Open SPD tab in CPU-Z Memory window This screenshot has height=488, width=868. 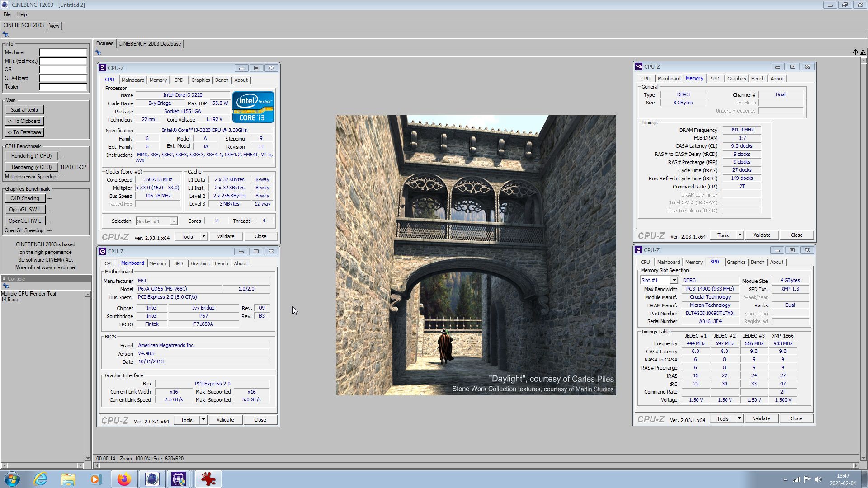[x=715, y=79]
